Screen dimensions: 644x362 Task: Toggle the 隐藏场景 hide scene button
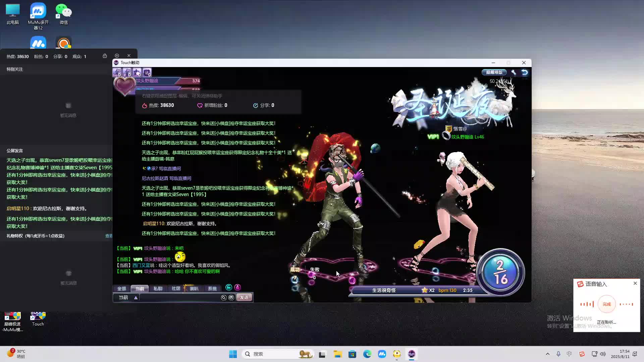point(494,72)
